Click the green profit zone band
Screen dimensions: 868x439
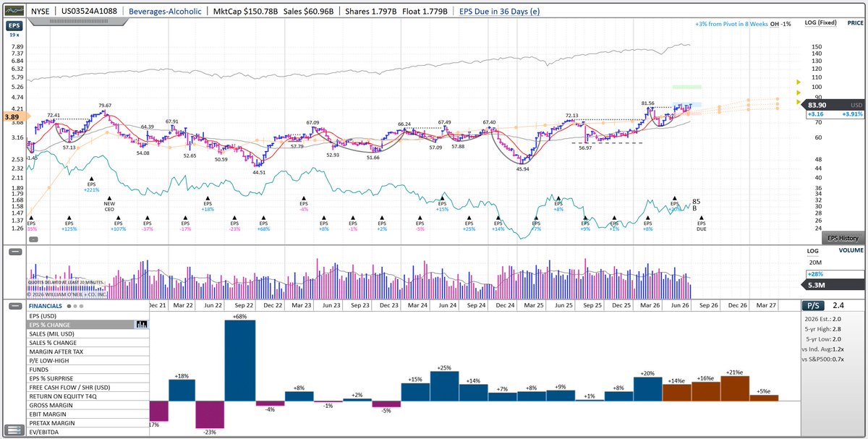point(686,87)
